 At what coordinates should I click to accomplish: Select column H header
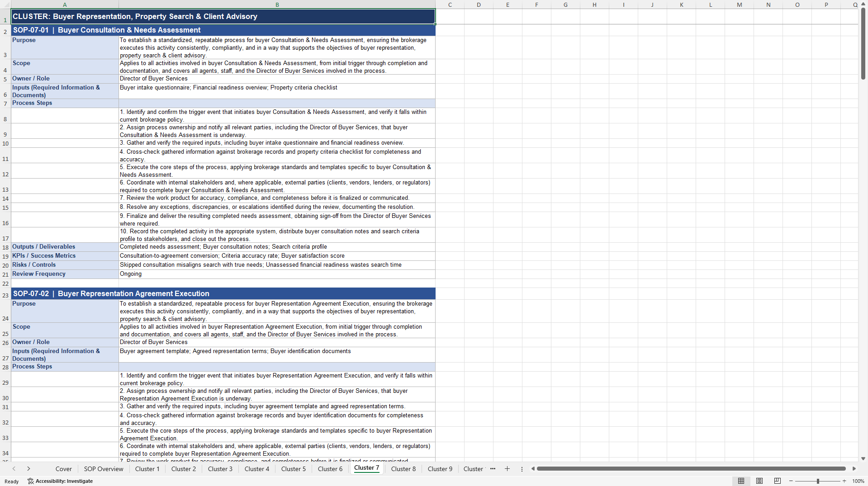594,5
